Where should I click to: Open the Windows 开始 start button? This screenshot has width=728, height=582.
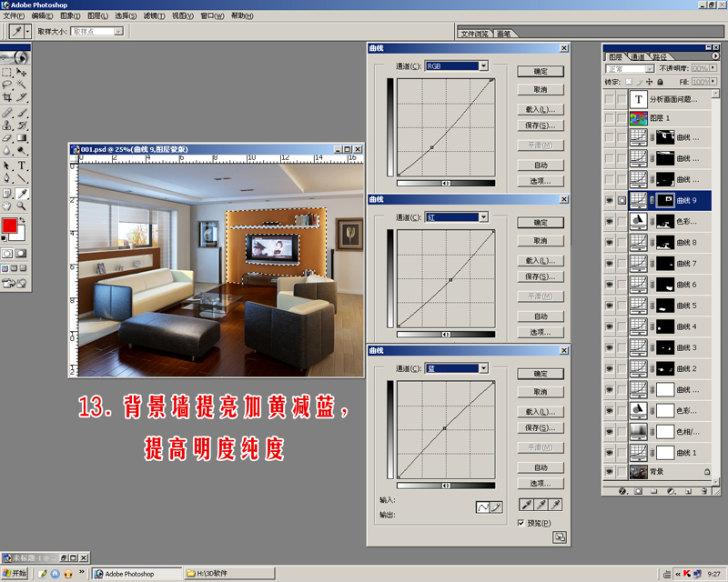pyautogui.click(x=15, y=574)
